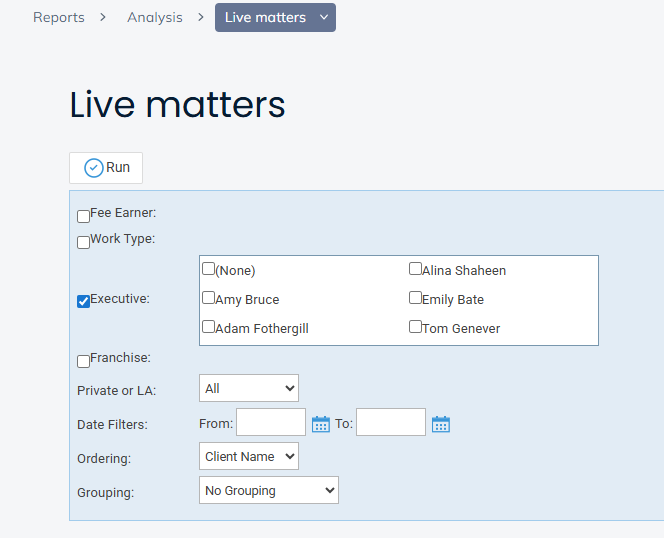Tick the Work Type checkbox

pyautogui.click(x=84, y=242)
